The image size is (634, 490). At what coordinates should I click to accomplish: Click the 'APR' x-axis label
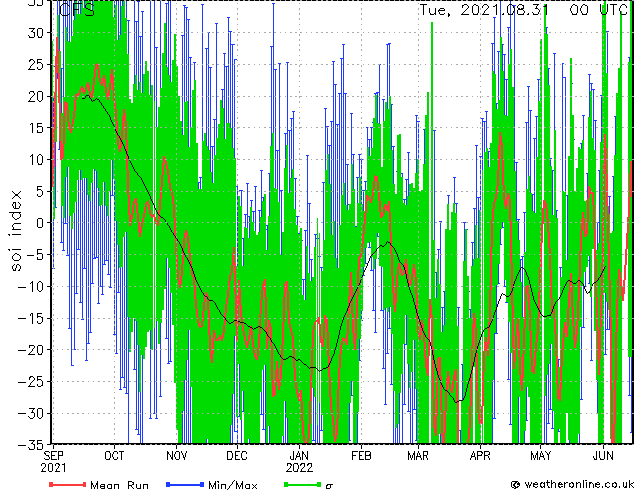click(480, 456)
